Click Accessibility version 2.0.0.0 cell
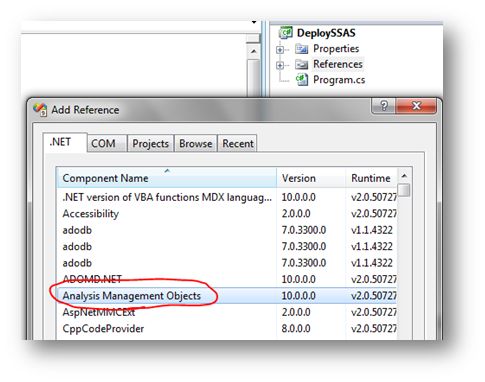Image resolution: width=485 pixels, height=382 pixels. click(296, 214)
